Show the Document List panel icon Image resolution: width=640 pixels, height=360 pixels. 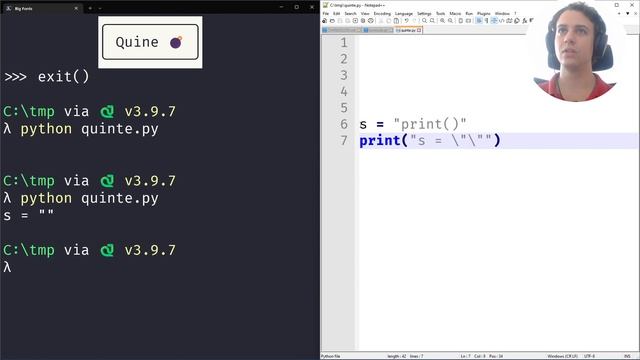tap(517, 21)
